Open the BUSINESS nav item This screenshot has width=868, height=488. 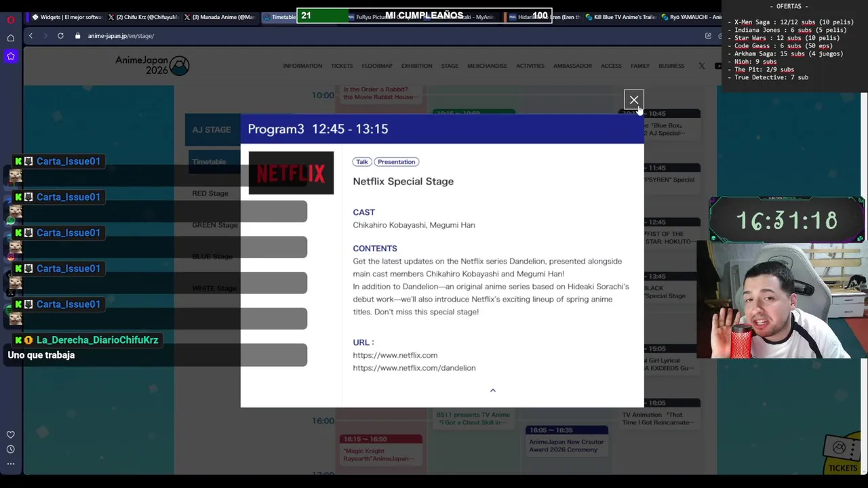(x=671, y=66)
